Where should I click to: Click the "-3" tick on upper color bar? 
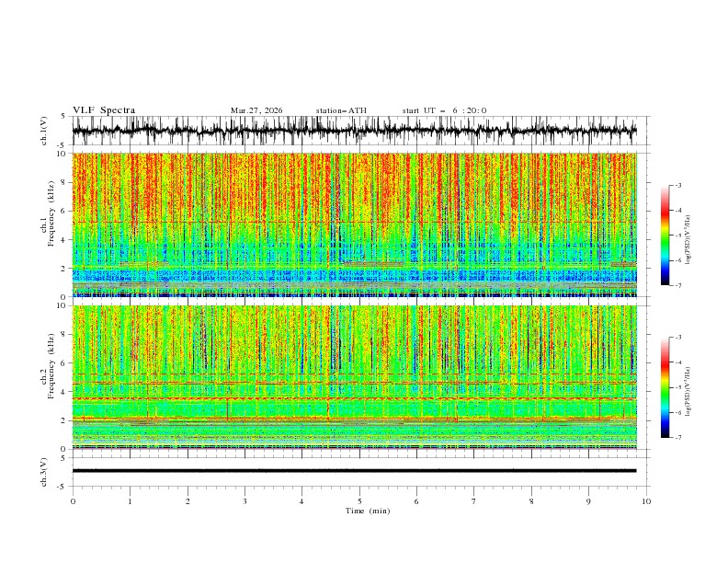tap(677, 185)
